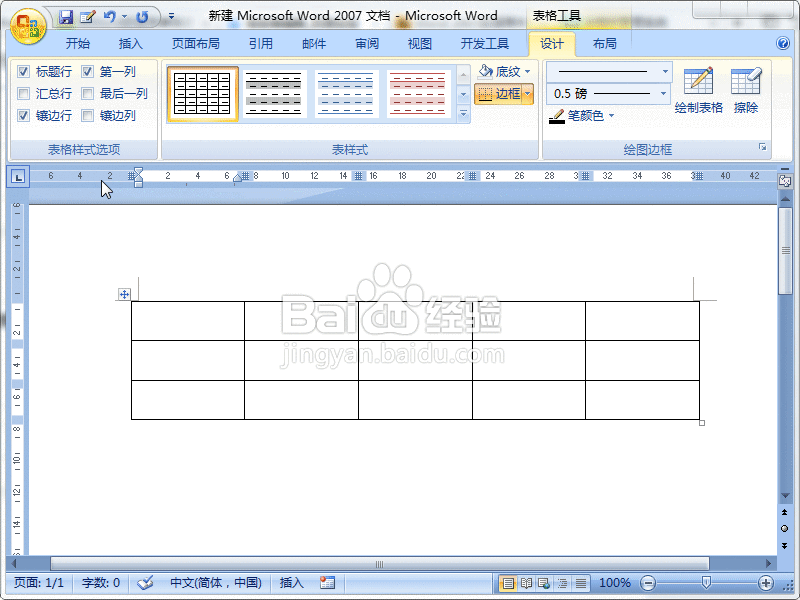The image size is (800, 600).
Task: Select the 擦除 eraser tool
Action: [x=746, y=90]
